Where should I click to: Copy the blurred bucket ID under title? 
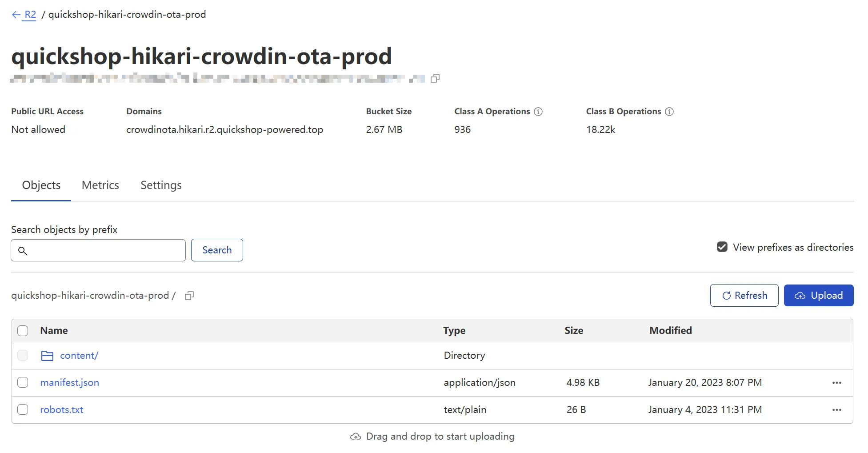point(435,78)
